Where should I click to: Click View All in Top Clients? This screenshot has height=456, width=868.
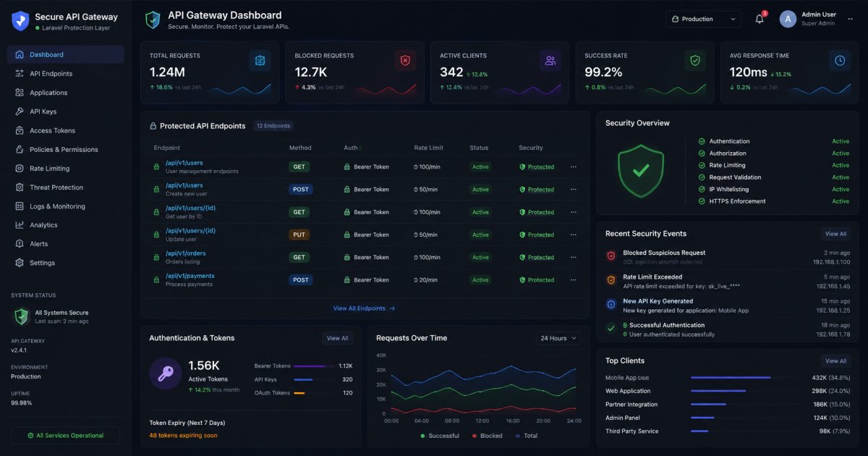tap(835, 360)
